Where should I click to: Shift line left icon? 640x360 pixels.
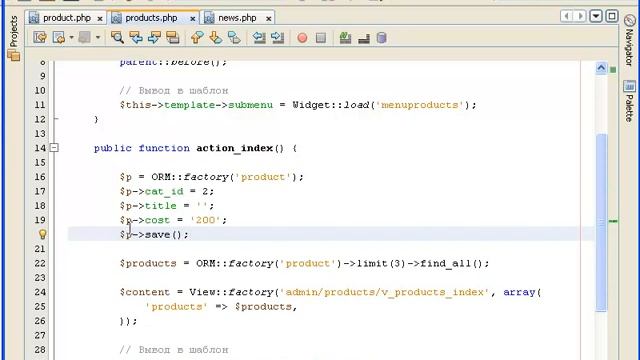coord(259,38)
